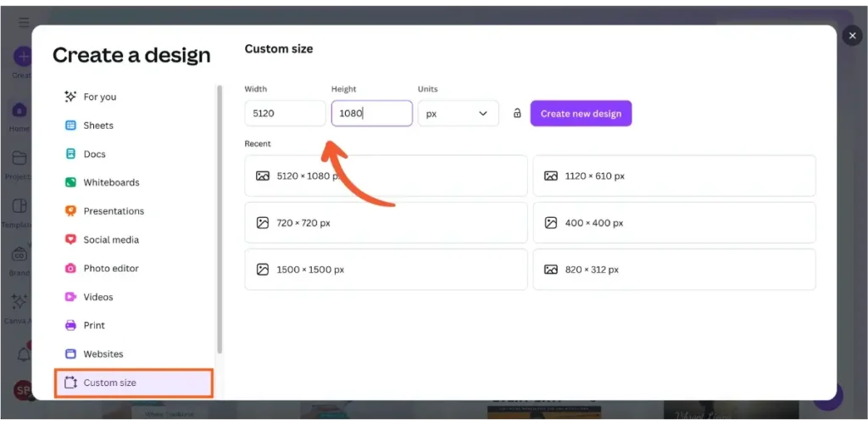Focus the Height input field
The image size is (868, 425).
point(371,114)
